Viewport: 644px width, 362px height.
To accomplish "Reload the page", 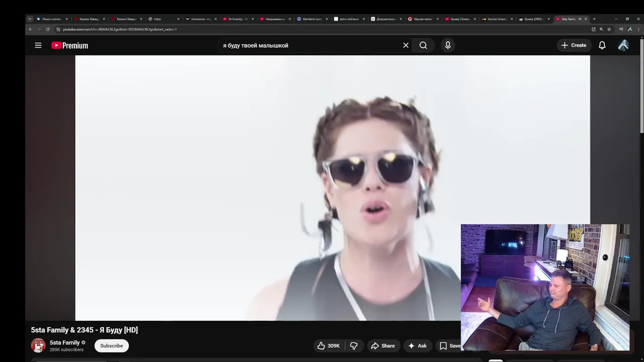I will tap(48, 29).
